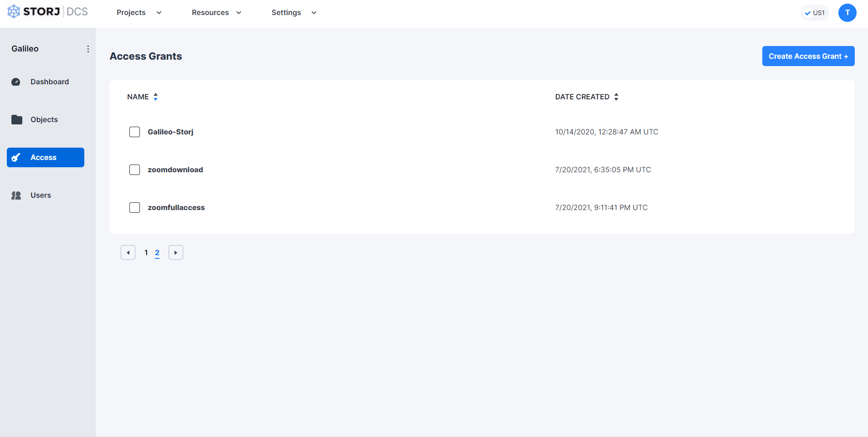
Task: Click the Objects folder icon
Action: pos(17,119)
